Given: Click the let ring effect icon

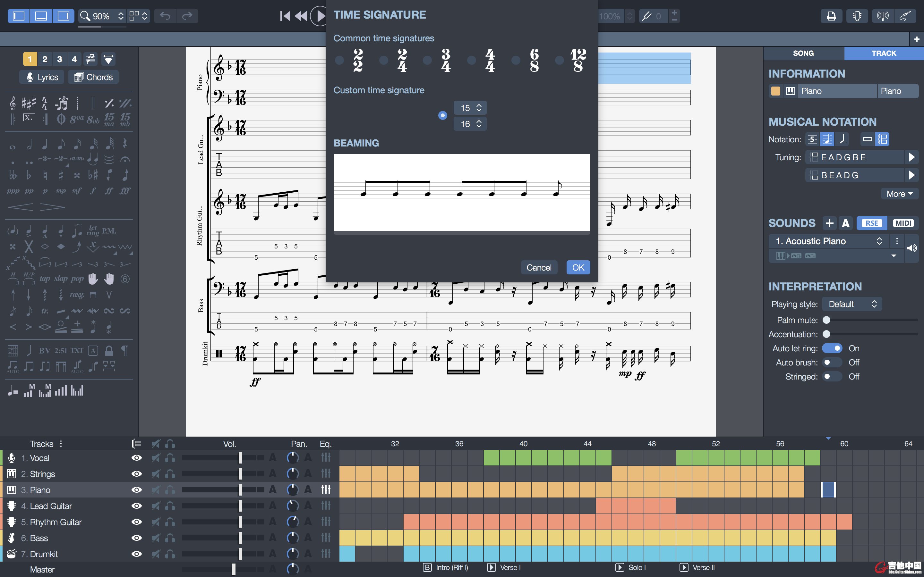Looking at the screenshot, I should click(x=93, y=230).
